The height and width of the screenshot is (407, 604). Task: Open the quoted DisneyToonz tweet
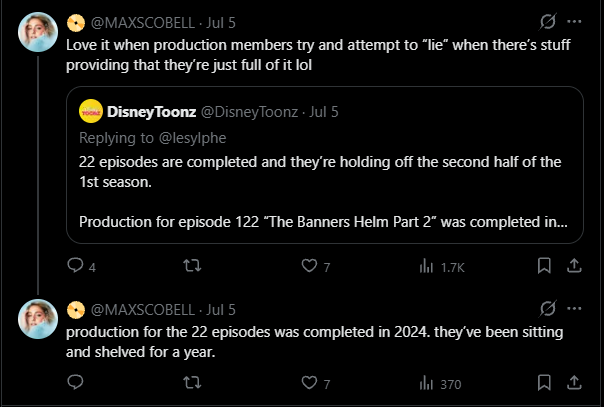click(325, 165)
